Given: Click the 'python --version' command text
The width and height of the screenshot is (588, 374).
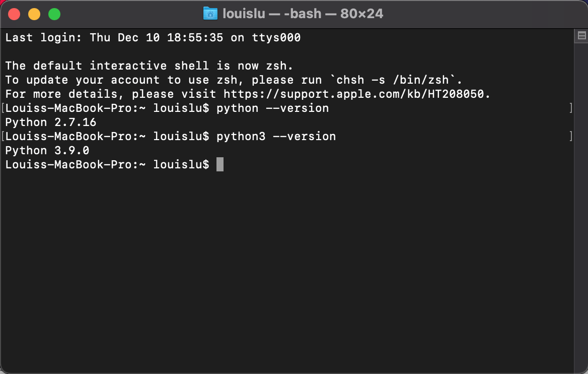Looking at the screenshot, I should 273,108.
